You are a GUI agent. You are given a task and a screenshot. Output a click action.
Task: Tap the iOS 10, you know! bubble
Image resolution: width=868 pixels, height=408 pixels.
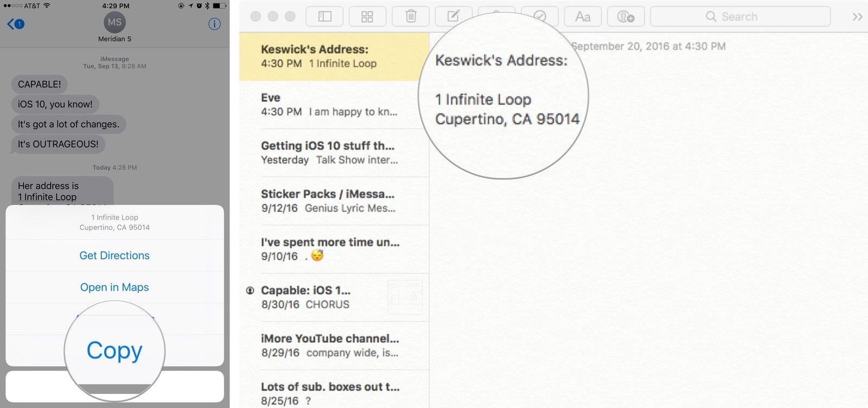(x=55, y=104)
